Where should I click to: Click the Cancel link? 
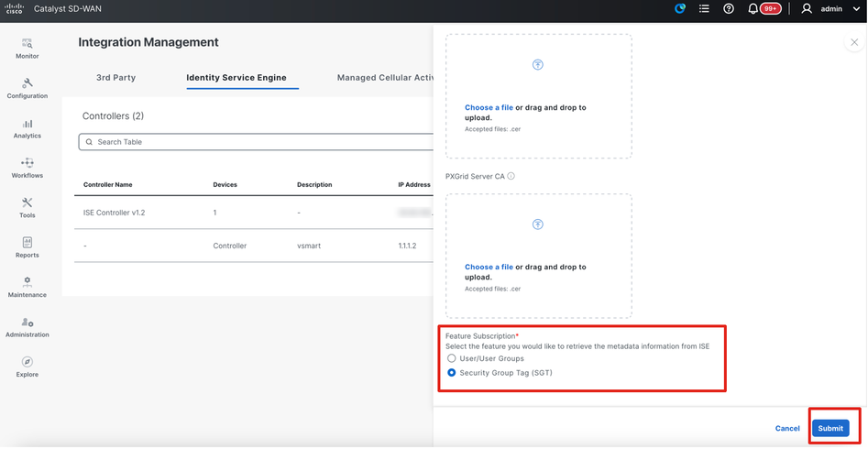787,428
